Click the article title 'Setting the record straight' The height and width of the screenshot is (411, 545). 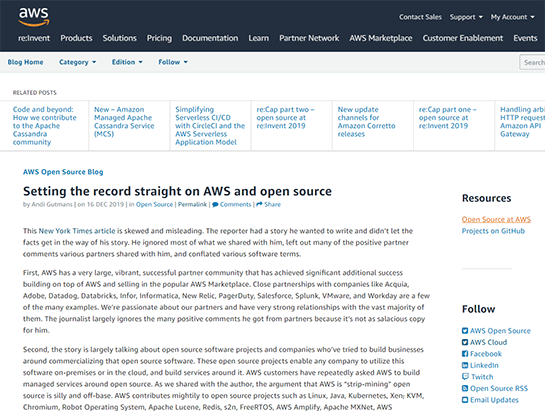click(x=177, y=191)
